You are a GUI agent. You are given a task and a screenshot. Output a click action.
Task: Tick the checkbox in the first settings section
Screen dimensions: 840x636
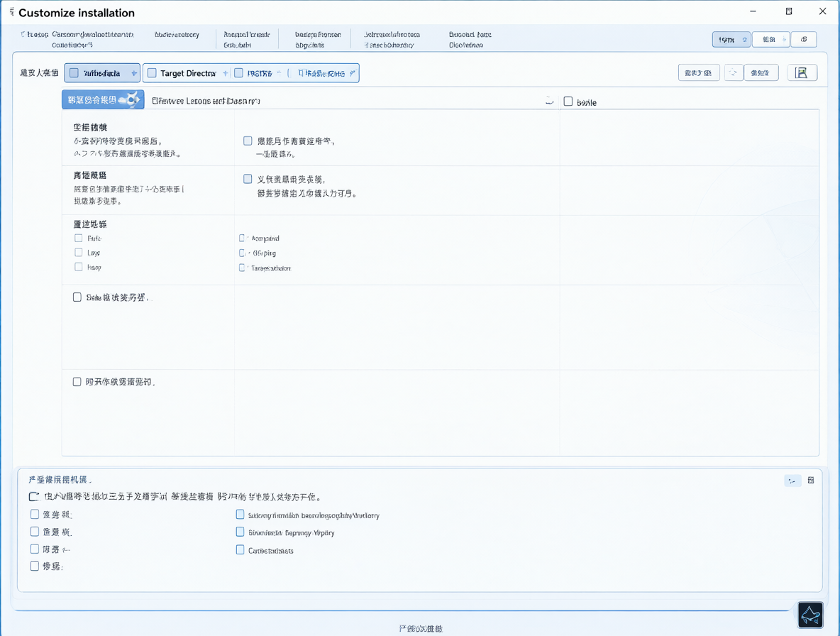click(x=248, y=141)
